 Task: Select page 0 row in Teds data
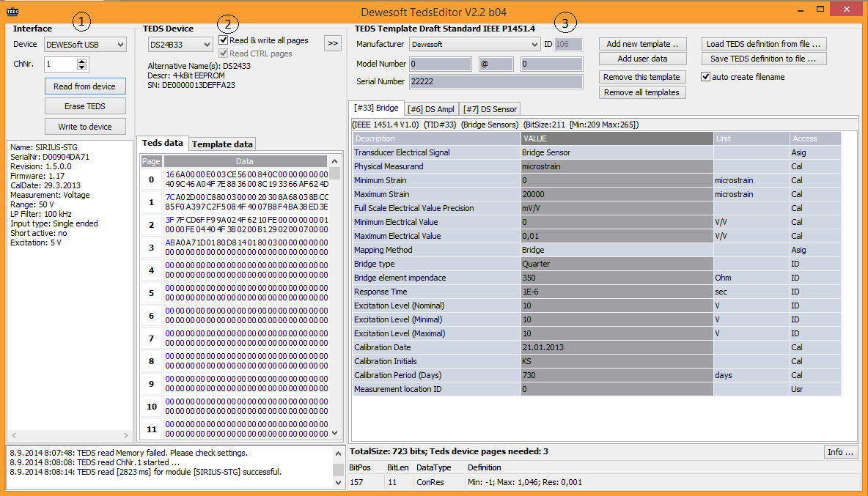(x=235, y=179)
